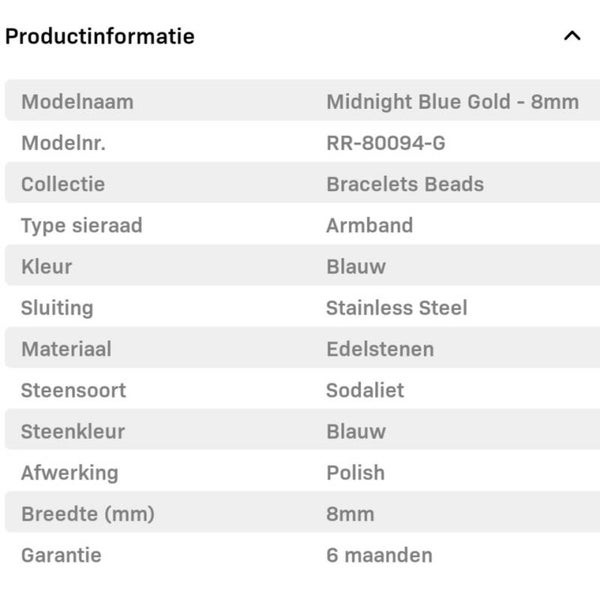Select the Armband value
600x609 pixels.
(x=369, y=225)
